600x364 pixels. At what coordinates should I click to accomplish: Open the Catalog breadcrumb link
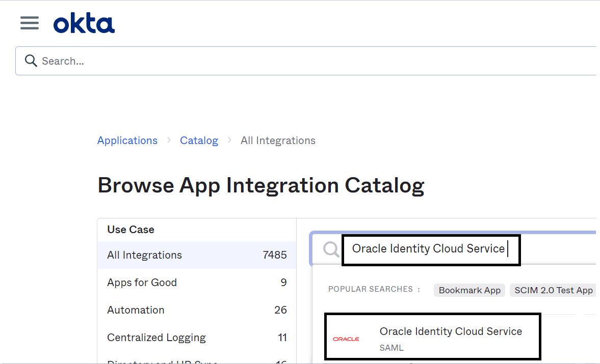click(x=199, y=141)
